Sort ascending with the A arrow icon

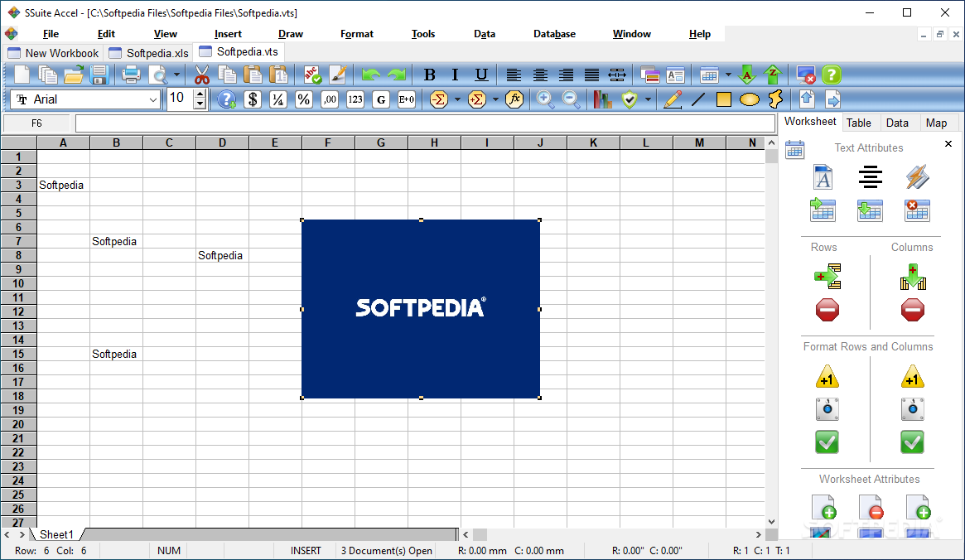pyautogui.click(x=747, y=75)
